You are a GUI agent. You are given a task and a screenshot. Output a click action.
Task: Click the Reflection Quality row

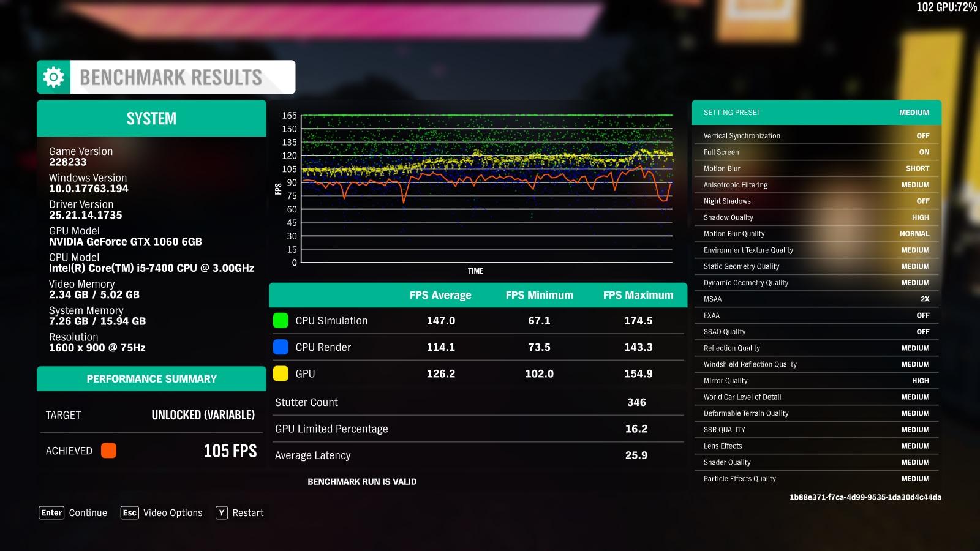(816, 348)
